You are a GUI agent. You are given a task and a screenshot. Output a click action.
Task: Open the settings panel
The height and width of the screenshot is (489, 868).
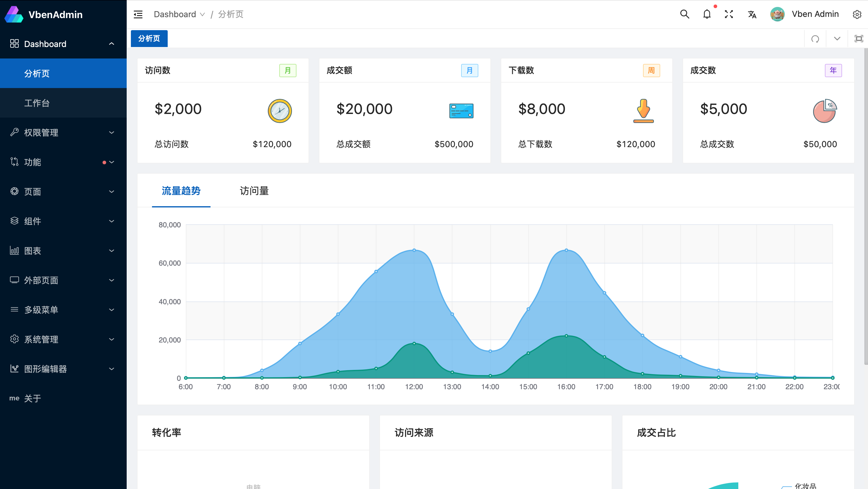[x=857, y=14]
